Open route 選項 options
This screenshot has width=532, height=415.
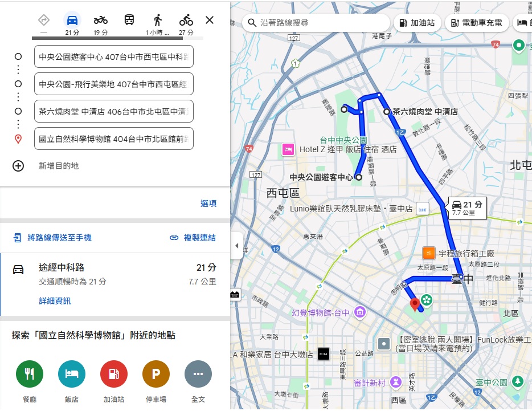208,204
